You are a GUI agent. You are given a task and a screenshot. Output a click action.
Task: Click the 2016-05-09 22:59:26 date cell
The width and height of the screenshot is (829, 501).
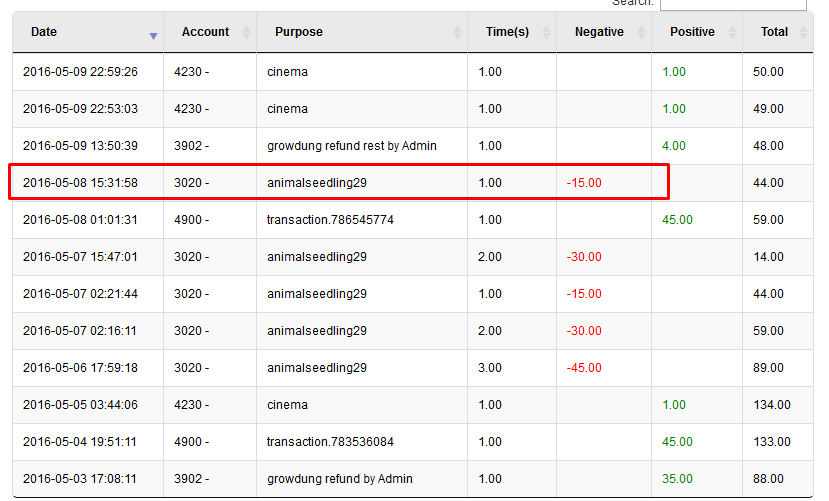tap(88, 72)
